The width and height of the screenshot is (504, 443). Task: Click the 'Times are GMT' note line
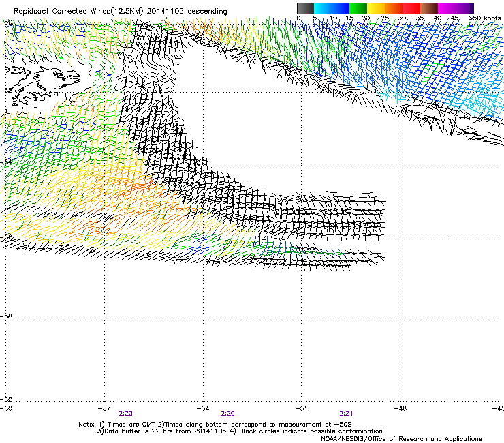point(215,425)
